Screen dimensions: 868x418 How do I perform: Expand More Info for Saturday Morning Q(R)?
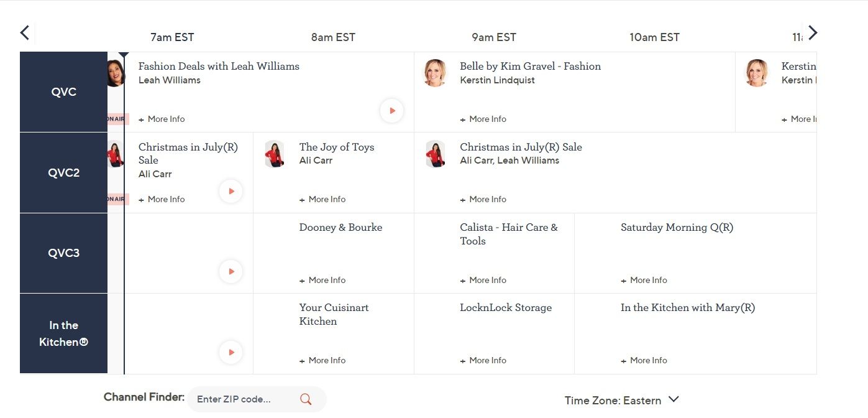coord(644,280)
